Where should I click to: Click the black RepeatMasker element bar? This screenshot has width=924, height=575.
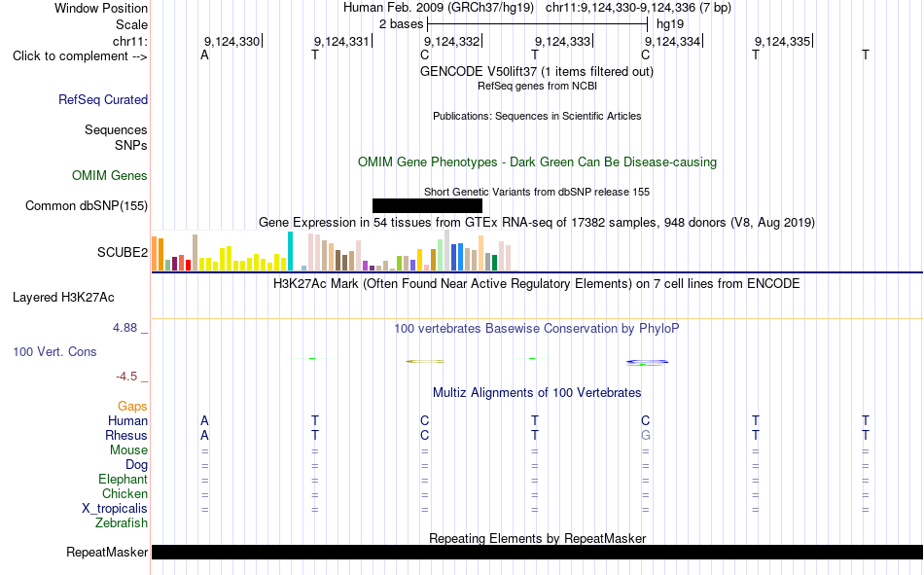click(x=538, y=552)
